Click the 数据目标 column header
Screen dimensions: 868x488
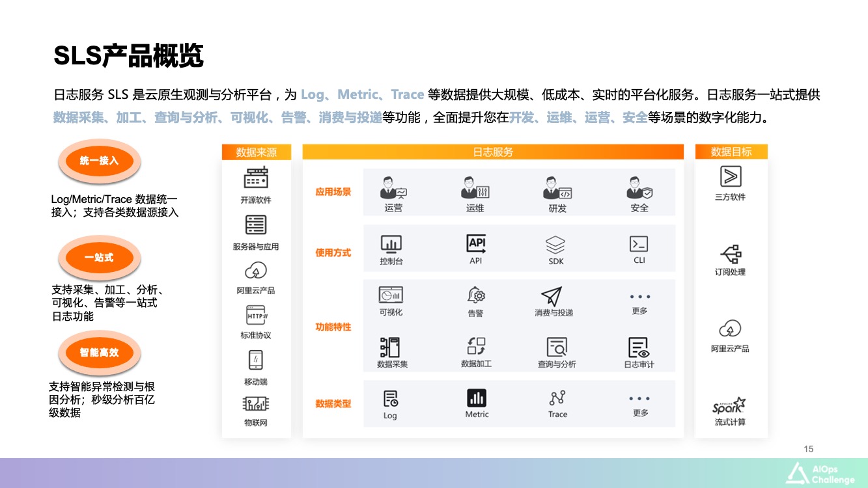(731, 152)
